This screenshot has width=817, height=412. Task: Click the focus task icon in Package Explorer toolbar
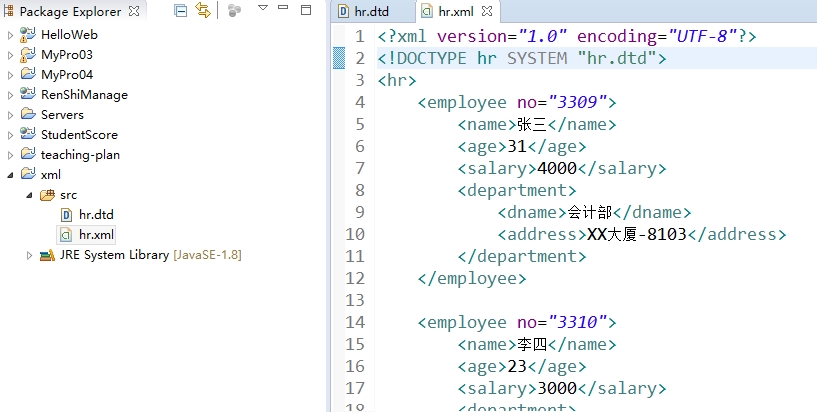point(234,10)
